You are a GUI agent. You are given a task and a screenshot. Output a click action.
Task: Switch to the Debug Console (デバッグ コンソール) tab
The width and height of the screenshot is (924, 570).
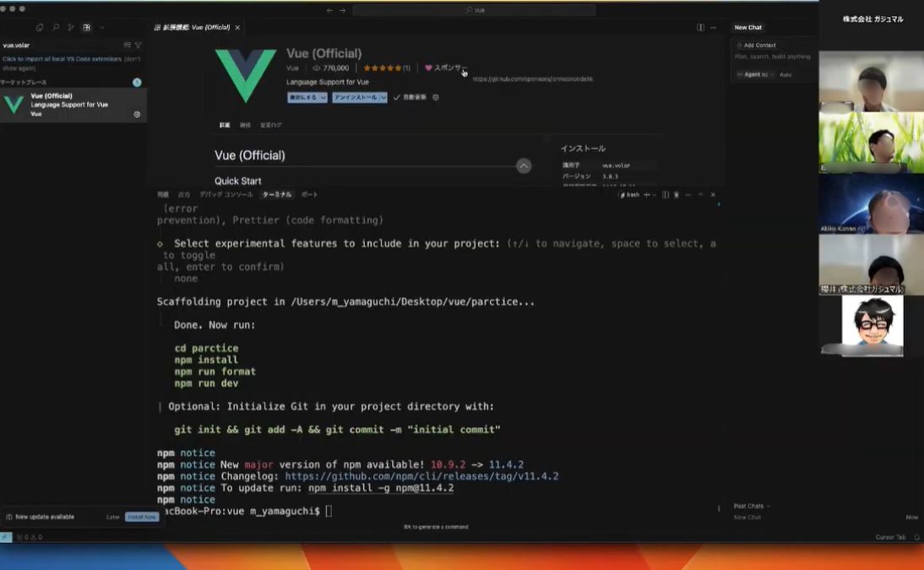click(x=226, y=194)
